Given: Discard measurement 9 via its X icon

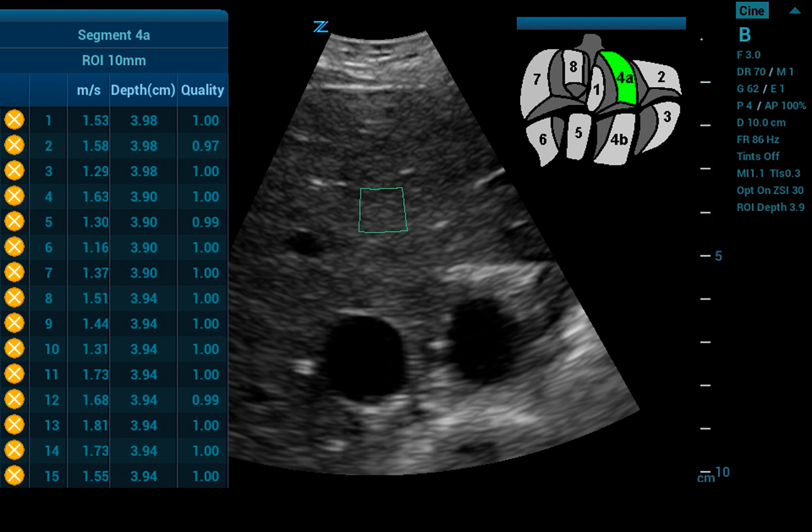Looking at the screenshot, I should tap(14, 323).
